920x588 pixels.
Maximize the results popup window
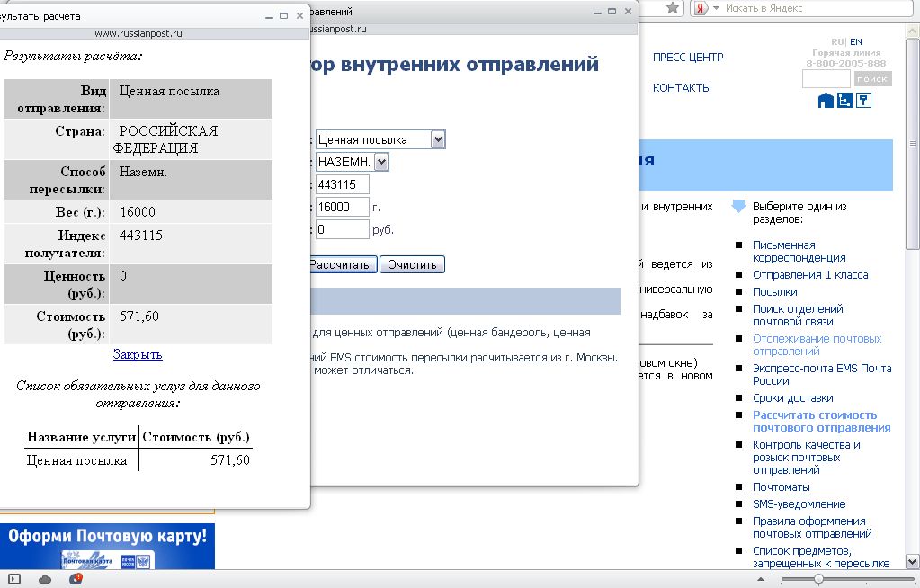(x=284, y=16)
